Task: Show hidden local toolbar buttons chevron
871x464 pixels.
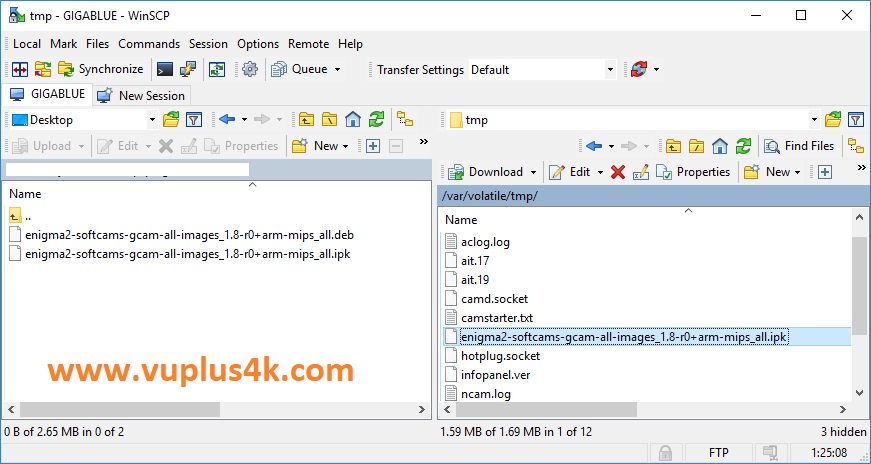Action: 424,142
